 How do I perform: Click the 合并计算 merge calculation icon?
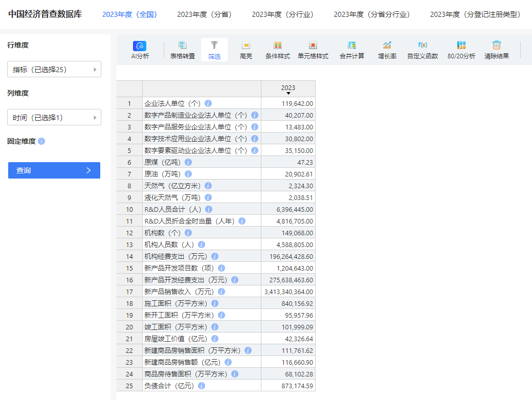pyautogui.click(x=352, y=50)
